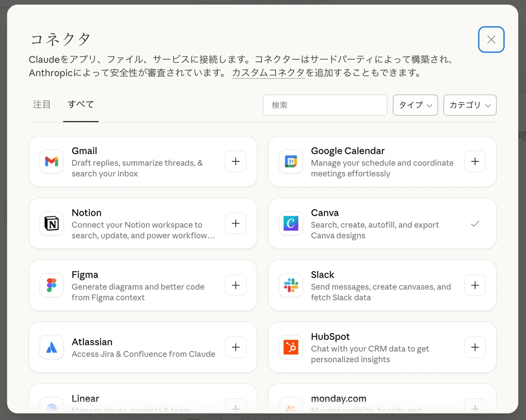The image size is (526, 420).
Task: Click 'Send messages, create canvases' description
Action: [x=381, y=292]
